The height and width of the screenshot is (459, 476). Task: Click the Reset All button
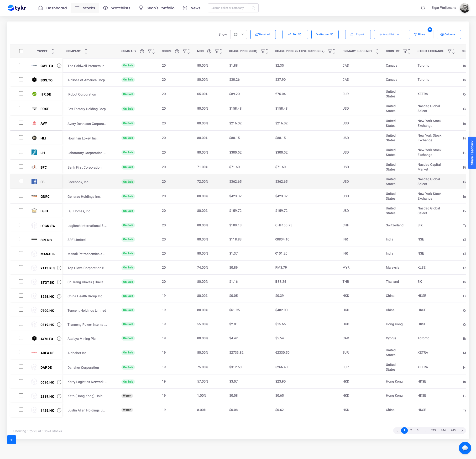263,34
